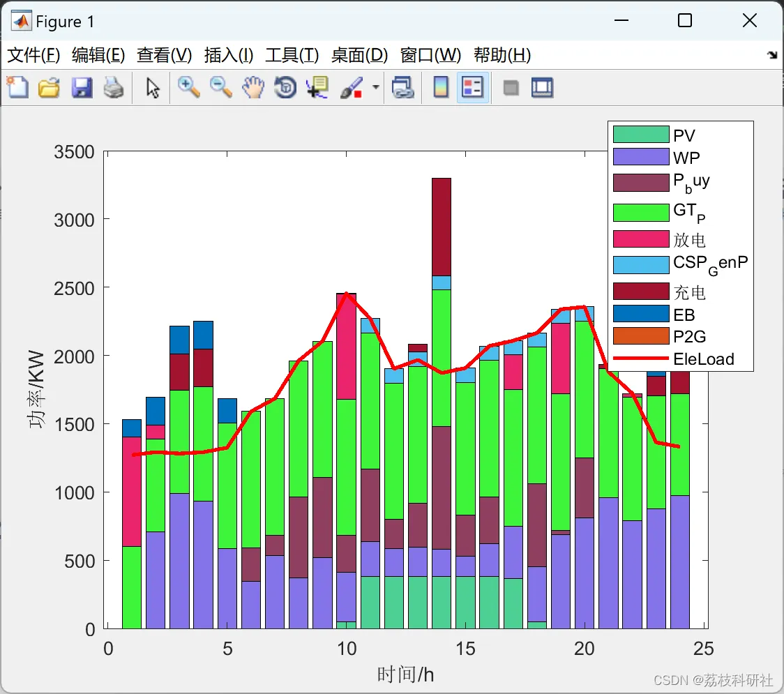Click the 放电 pink legend swatch
Viewport: 784px width, 694px height.
(x=641, y=239)
